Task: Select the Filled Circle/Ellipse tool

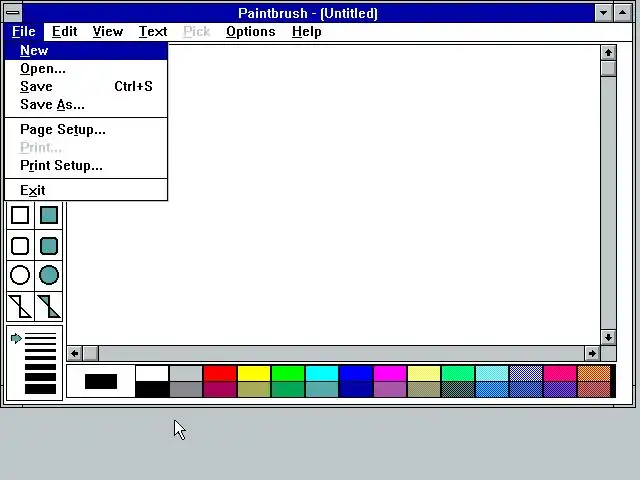Action: [x=49, y=276]
